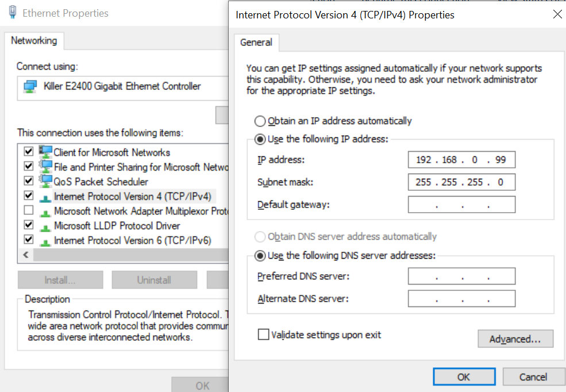The image size is (566, 392).
Task: Select the Client for Microsoft Networks icon
Action: (45, 152)
